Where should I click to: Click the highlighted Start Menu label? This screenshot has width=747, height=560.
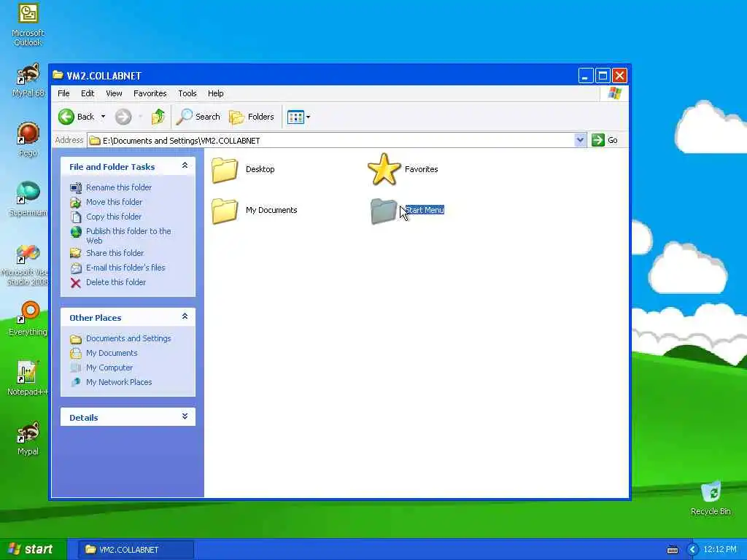(425, 210)
